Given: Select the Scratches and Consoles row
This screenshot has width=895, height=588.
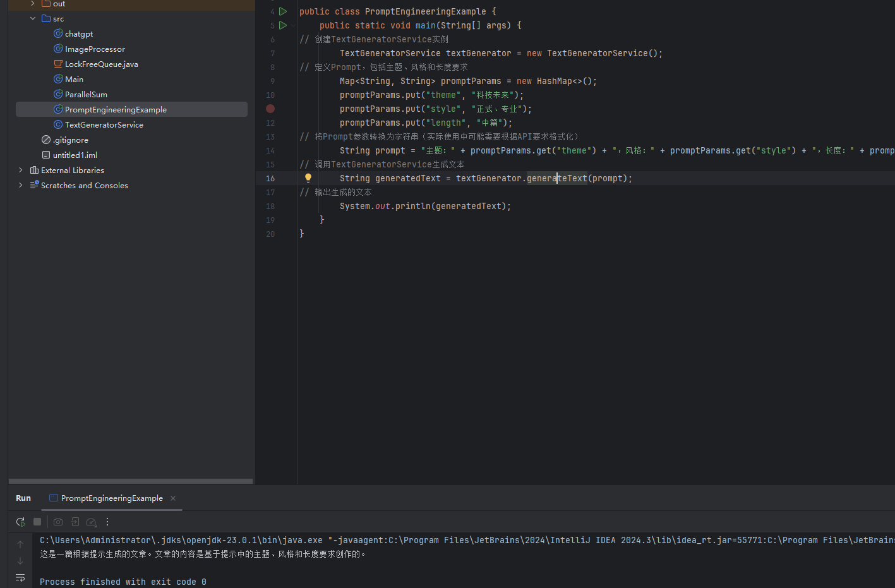Looking at the screenshot, I should 131,185.
